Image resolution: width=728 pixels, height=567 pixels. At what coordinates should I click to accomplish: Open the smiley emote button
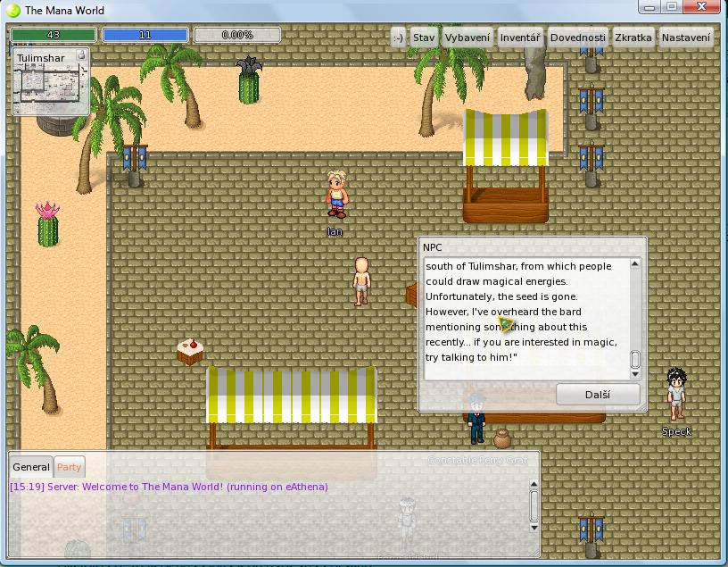398,38
